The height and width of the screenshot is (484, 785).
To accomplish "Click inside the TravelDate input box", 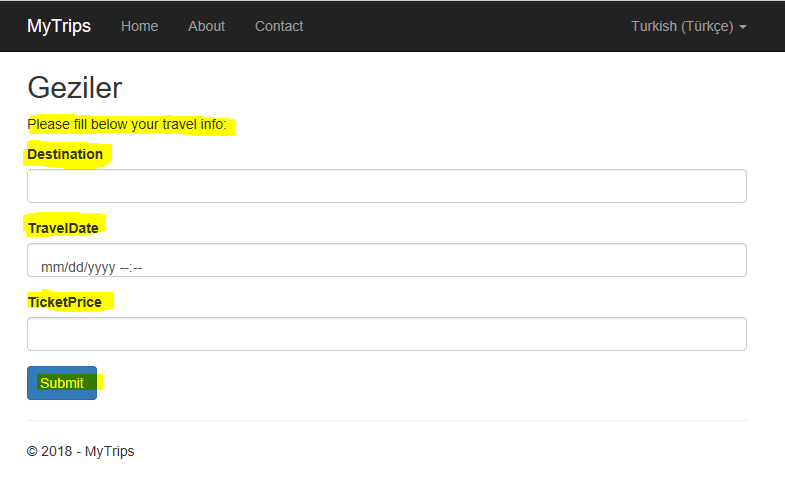I will point(450,261).
